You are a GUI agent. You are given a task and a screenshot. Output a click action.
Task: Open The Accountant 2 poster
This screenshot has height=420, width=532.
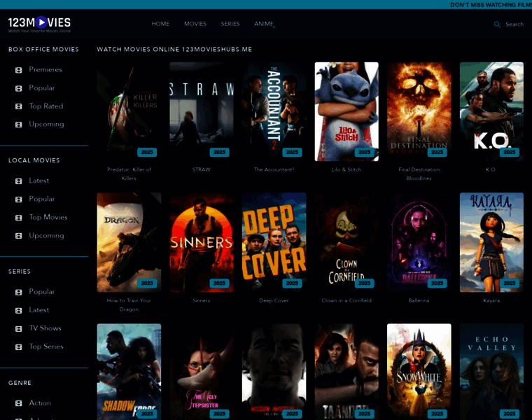click(x=274, y=111)
